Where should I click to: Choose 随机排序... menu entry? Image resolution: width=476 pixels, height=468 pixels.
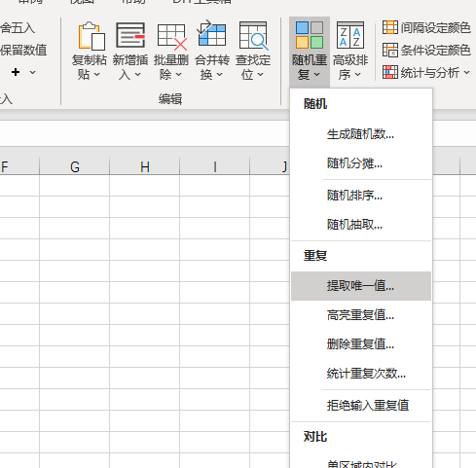[361, 196]
